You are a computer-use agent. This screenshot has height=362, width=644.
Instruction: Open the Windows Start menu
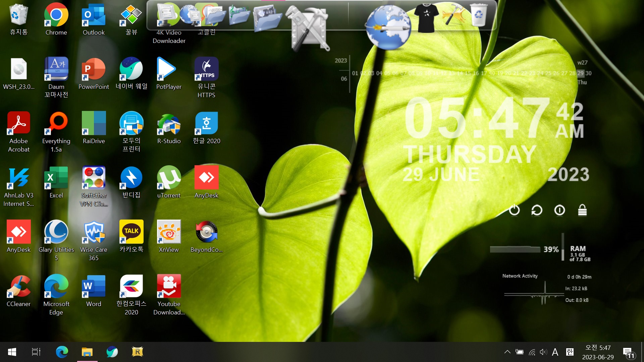pos(12,352)
